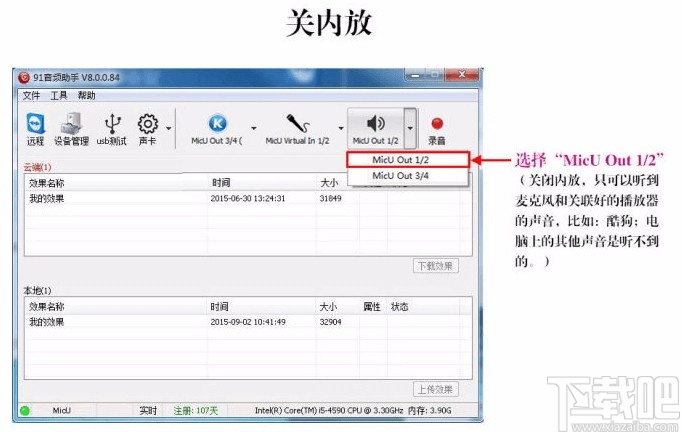
Task: Click the 内存: 3.90G status bar entry
Action: [430, 410]
